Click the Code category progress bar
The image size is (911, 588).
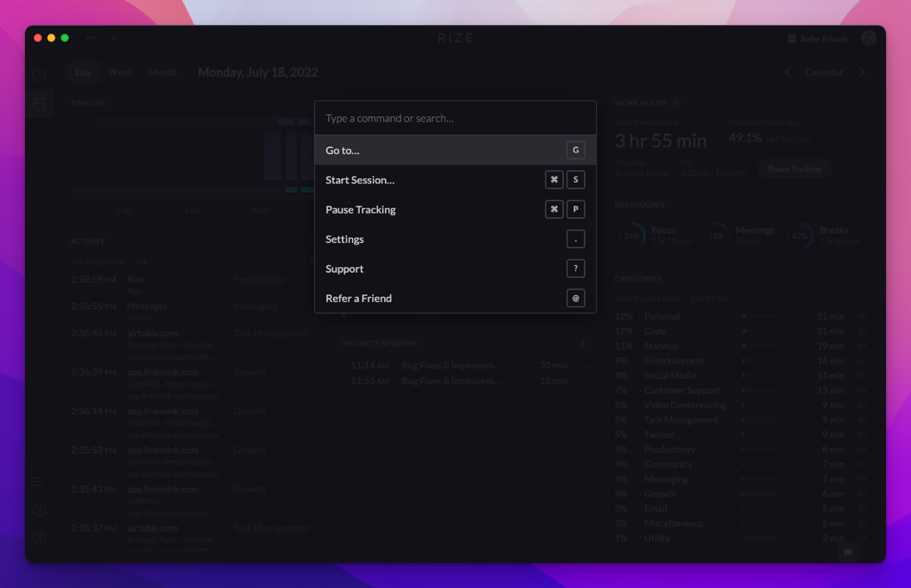point(761,331)
